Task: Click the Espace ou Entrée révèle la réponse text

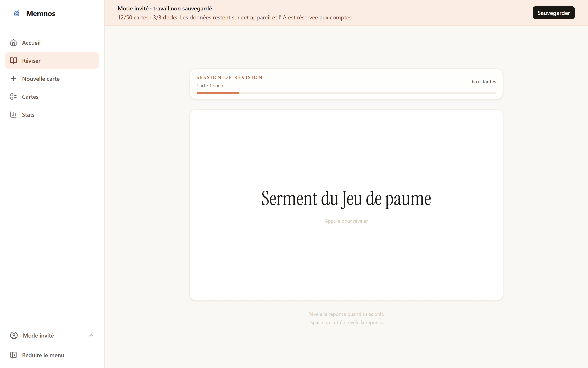Action: pyautogui.click(x=346, y=322)
